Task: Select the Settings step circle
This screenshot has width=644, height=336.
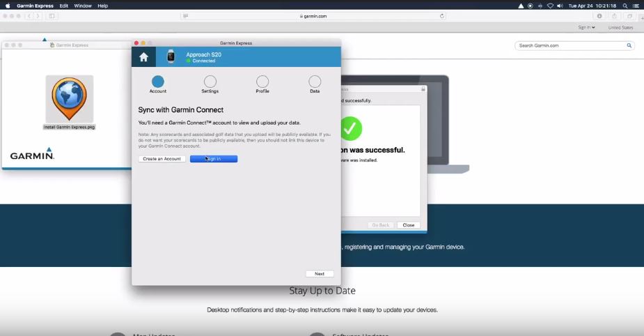Action: pyautogui.click(x=210, y=82)
